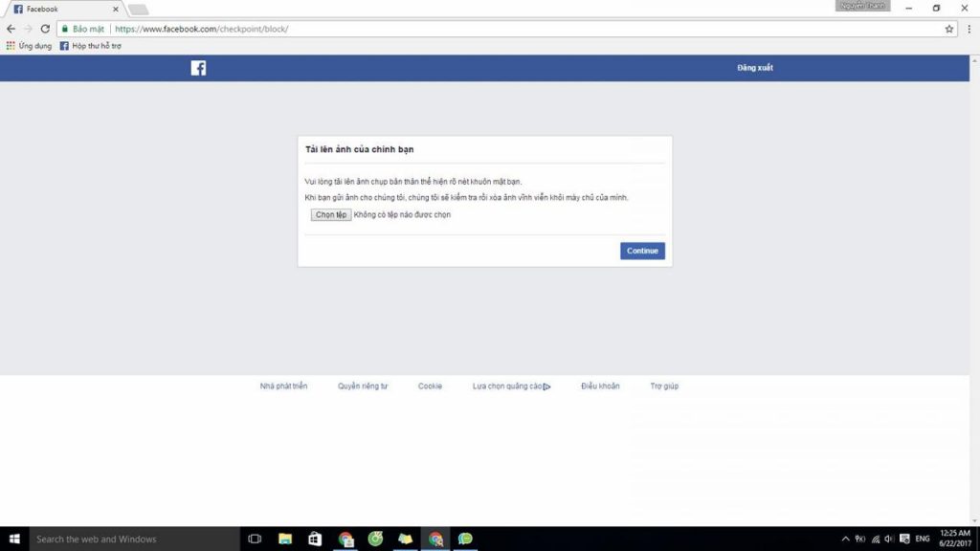Click the green secure padlock icon

(65, 29)
